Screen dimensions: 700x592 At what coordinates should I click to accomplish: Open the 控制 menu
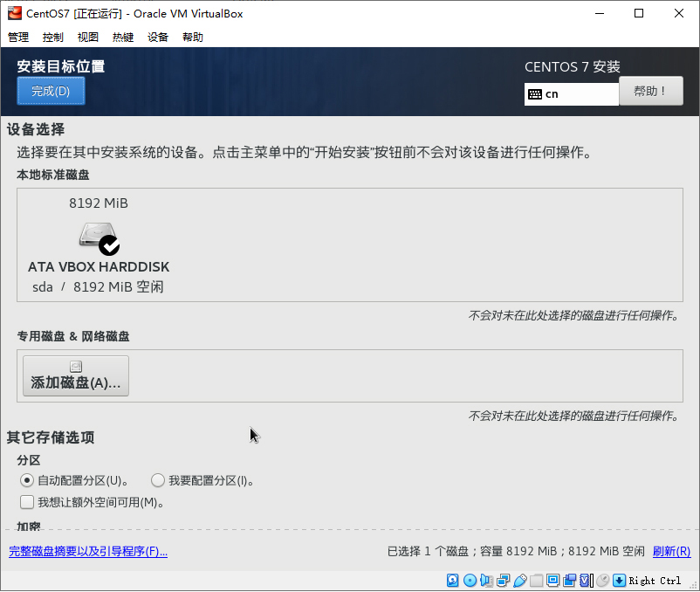coord(52,37)
